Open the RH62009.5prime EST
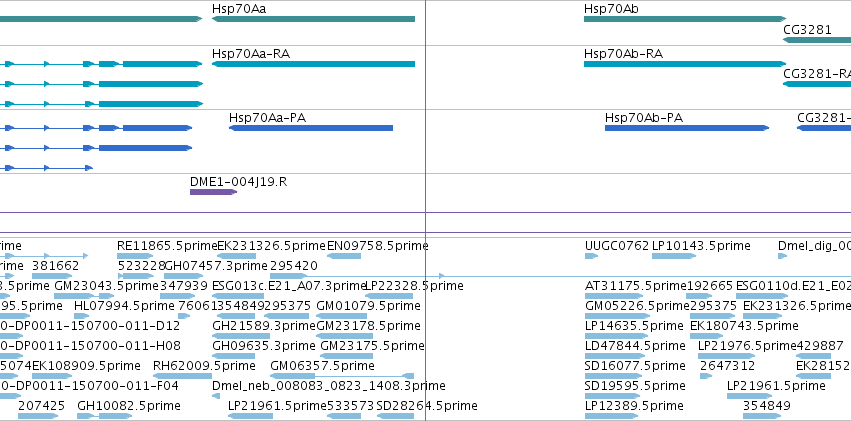Image resolution: width=851 pixels, height=421 pixels. point(182,377)
